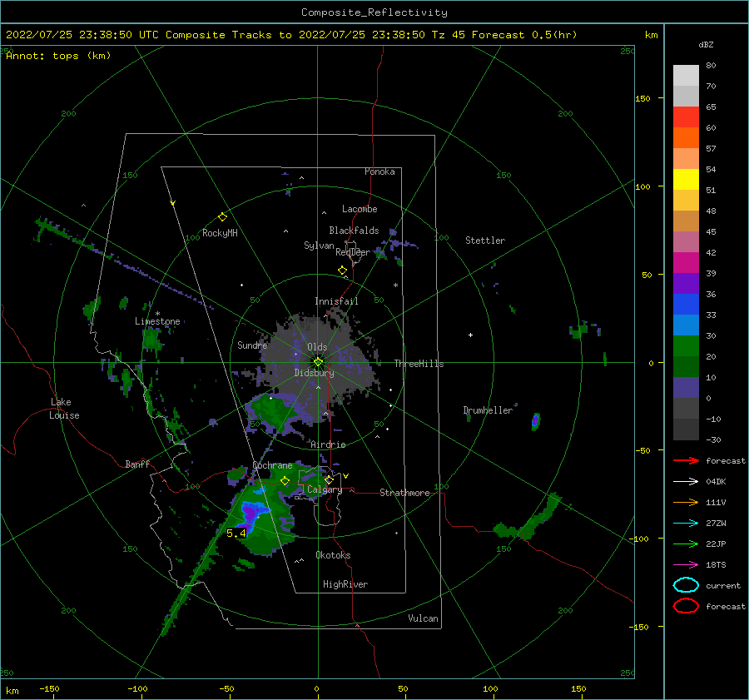Click the Vulcan city label
The image size is (749, 700).
[423, 618]
